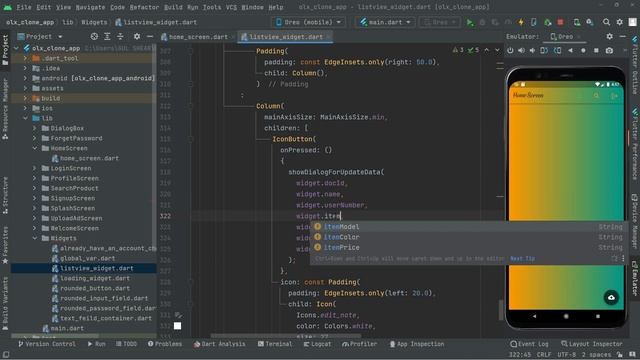
Task: Take emulator screenshot with camera icon
Action: click(609, 50)
